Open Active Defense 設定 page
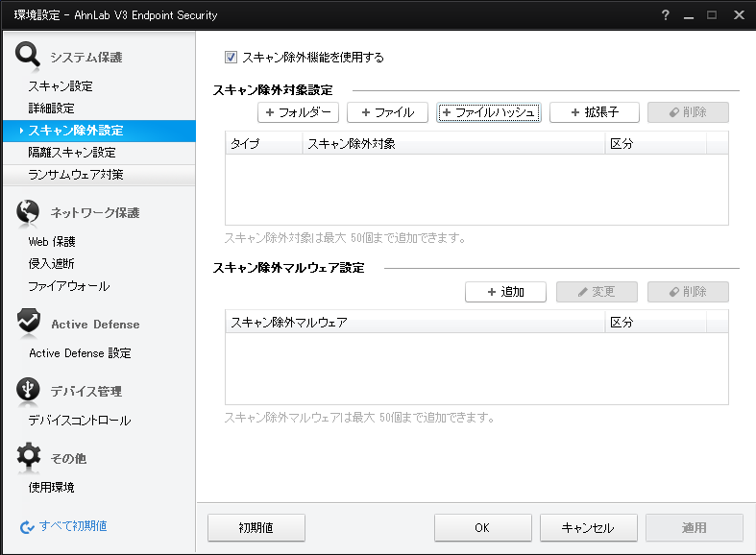This screenshot has height=555, width=756. tap(80, 353)
